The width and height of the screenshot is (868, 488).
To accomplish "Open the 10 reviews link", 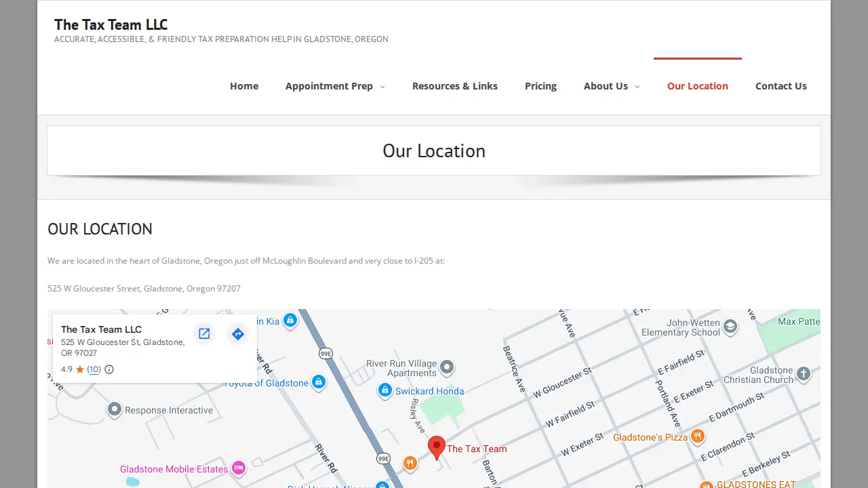I will [94, 369].
